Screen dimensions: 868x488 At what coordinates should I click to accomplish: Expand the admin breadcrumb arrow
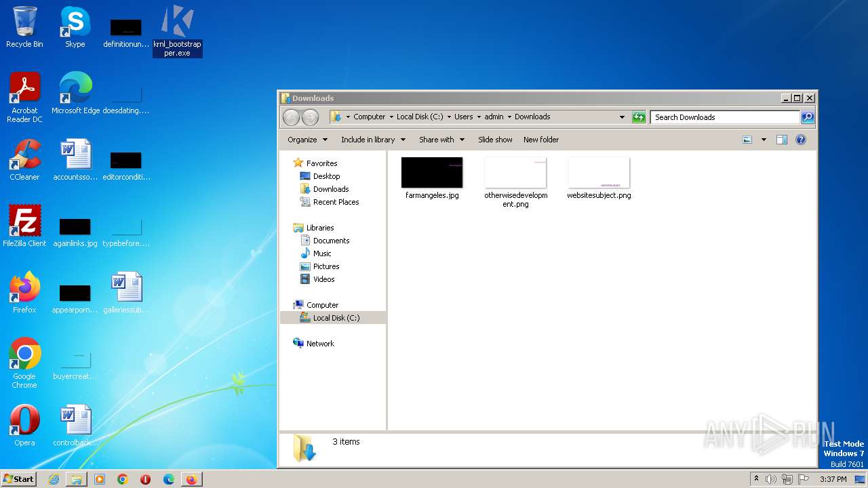(x=509, y=117)
